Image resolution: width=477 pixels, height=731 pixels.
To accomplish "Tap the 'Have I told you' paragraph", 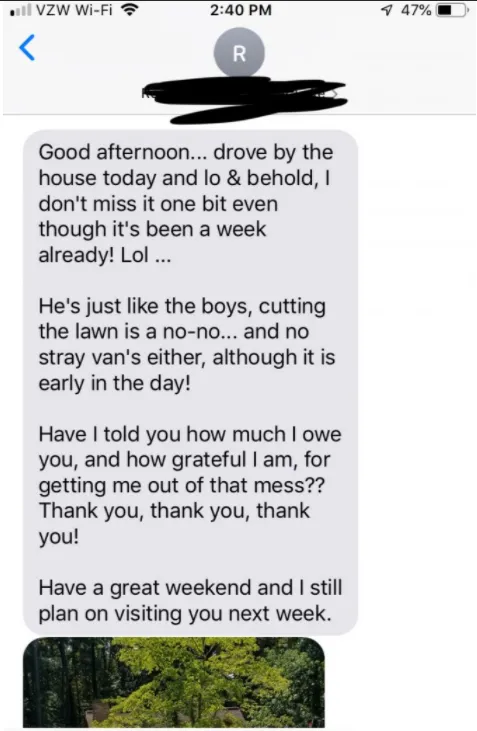I will point(190,485).
